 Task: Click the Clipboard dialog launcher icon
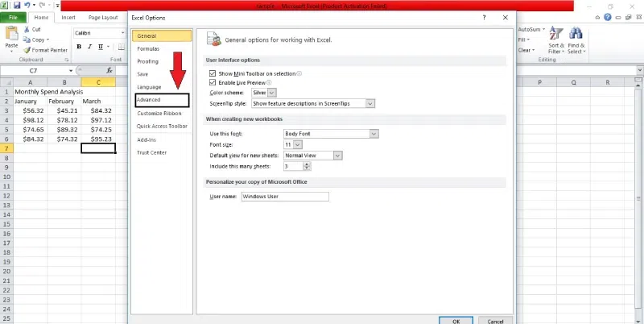pos(66,60)
